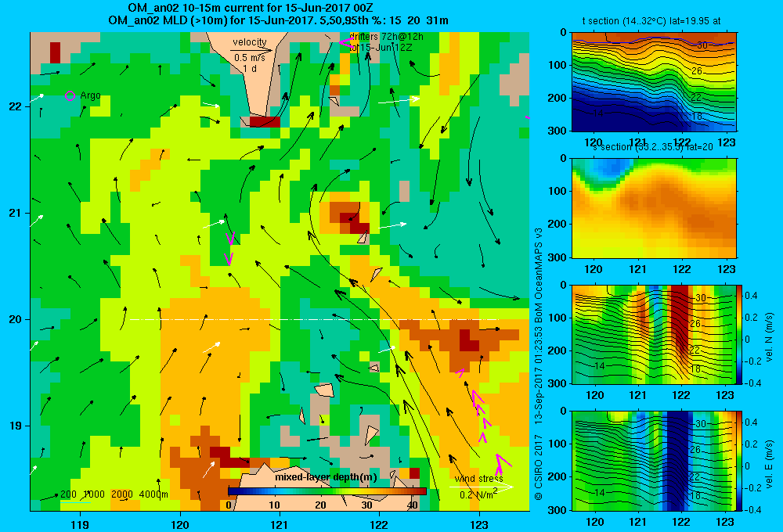Click the northward velocity section panel

pos(654,334)
